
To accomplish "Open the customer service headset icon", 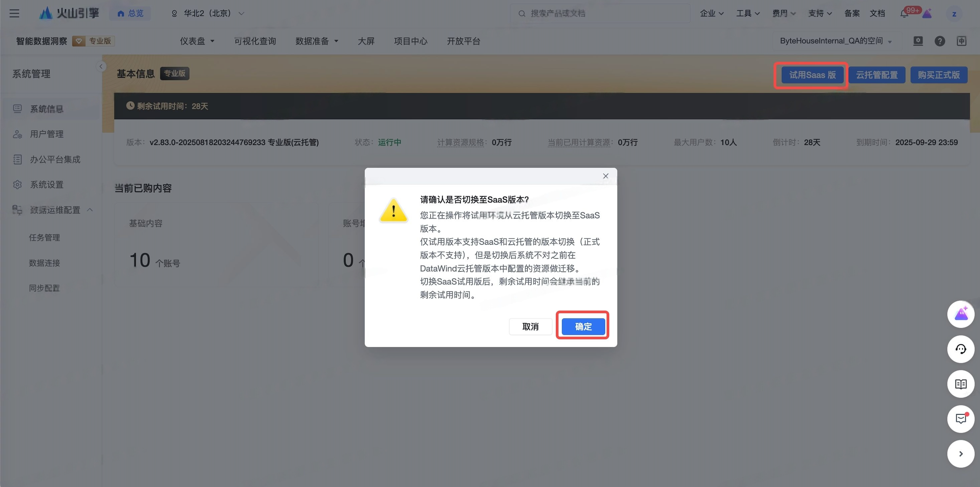I will coord(960,349).
